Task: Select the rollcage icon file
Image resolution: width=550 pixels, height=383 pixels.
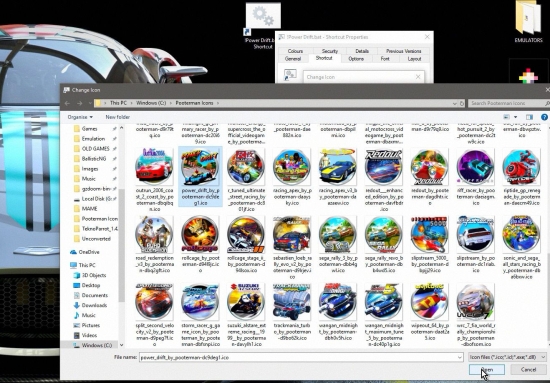Action: click(x=200, y=244)
